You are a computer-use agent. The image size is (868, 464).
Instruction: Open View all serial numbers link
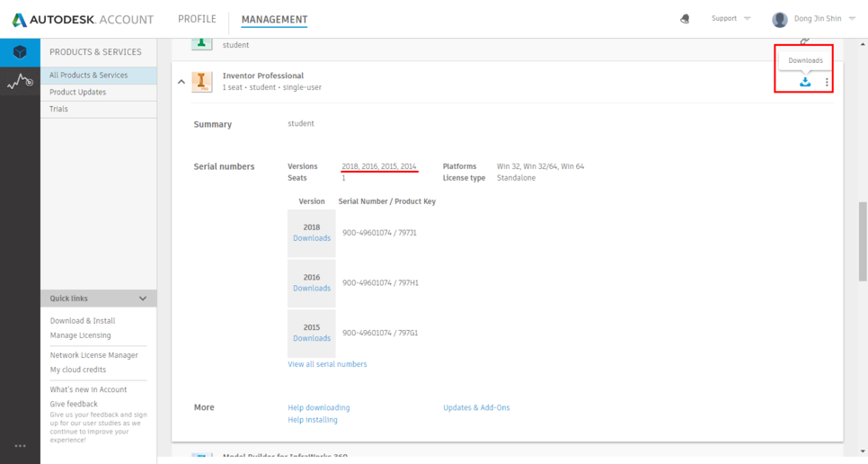(x=327, y=364)
